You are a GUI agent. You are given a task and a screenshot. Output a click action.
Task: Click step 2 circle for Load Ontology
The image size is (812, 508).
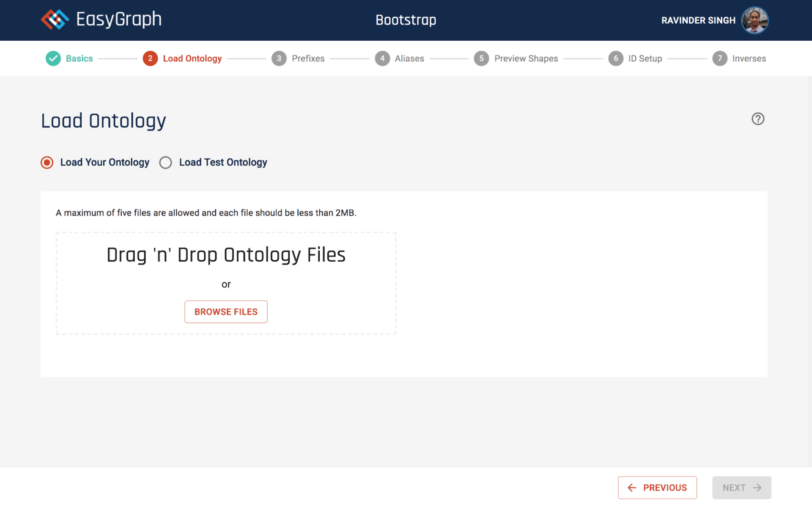(x=150, y=58)
